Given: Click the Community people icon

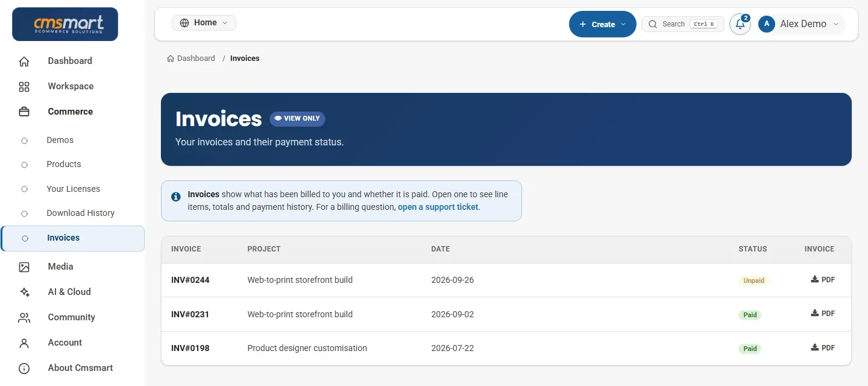Looking at the screenshot, I should click(x=24, y=317).
